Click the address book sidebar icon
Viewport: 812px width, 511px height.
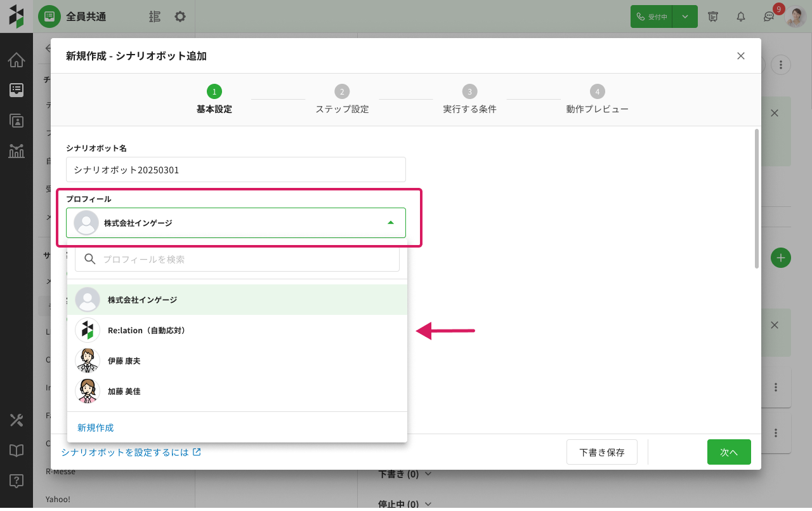click(x=16, y=121)
